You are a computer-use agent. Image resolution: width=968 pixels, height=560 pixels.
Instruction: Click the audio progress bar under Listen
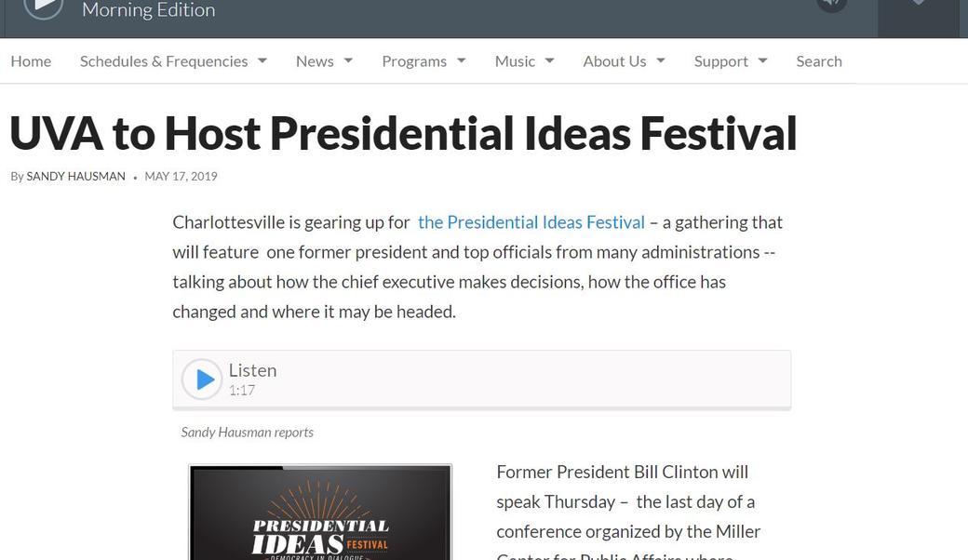(x=481, y=407)
